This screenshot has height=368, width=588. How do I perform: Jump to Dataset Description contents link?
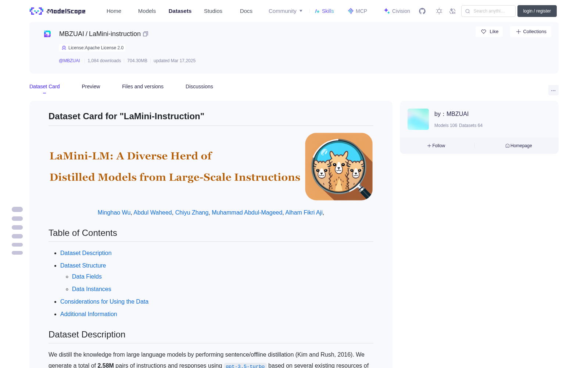pos(86,253)
